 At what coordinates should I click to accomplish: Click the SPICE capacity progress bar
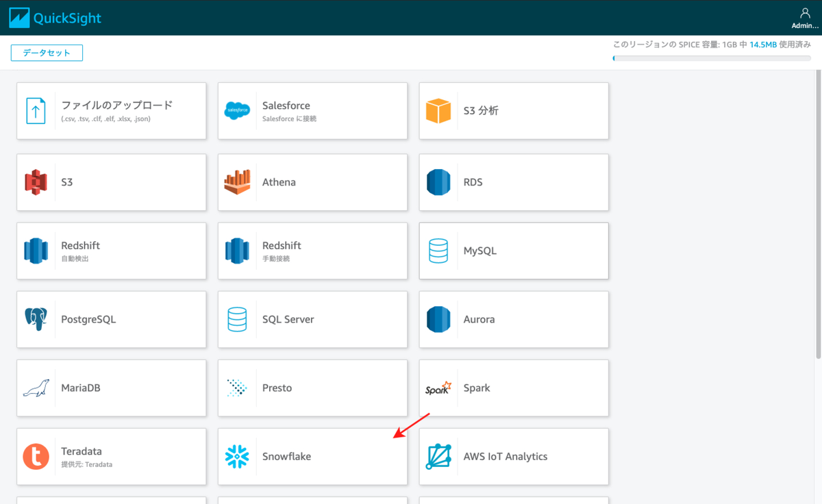[x=712, y=58]
